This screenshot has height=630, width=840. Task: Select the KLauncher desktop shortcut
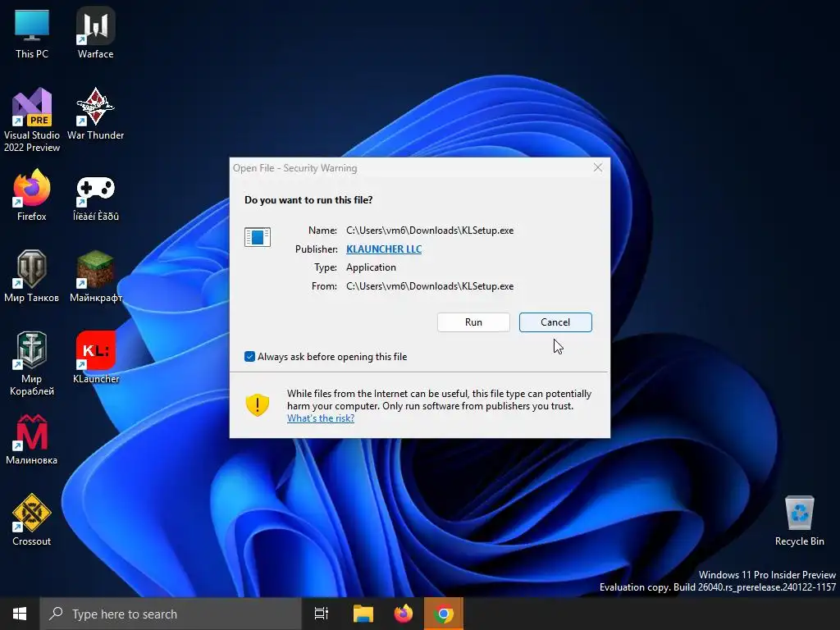click(x=96, y=358)
